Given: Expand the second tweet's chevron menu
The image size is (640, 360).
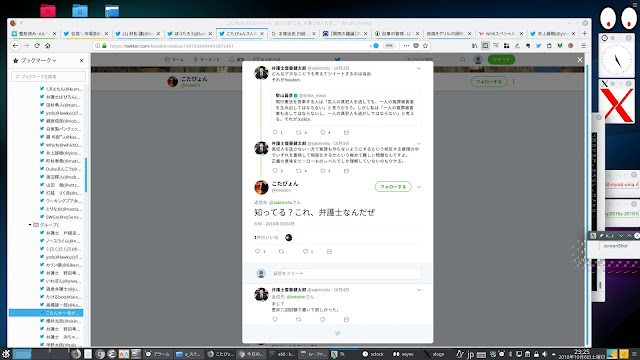Looking at the screenshot, I should (x=419, y=144).
